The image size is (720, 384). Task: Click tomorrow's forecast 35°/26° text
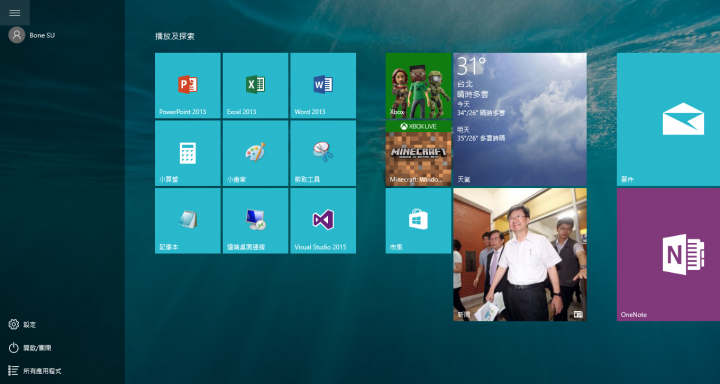481,138
